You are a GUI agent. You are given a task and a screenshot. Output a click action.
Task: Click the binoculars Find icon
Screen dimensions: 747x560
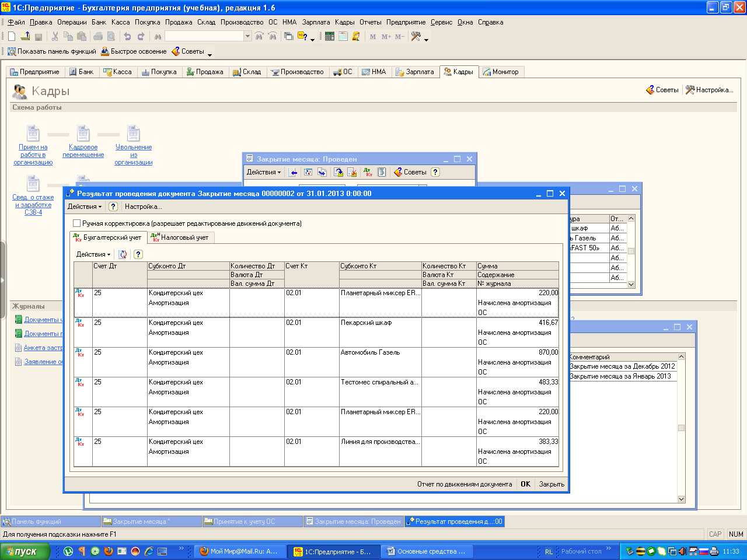[x=158, y=36]
